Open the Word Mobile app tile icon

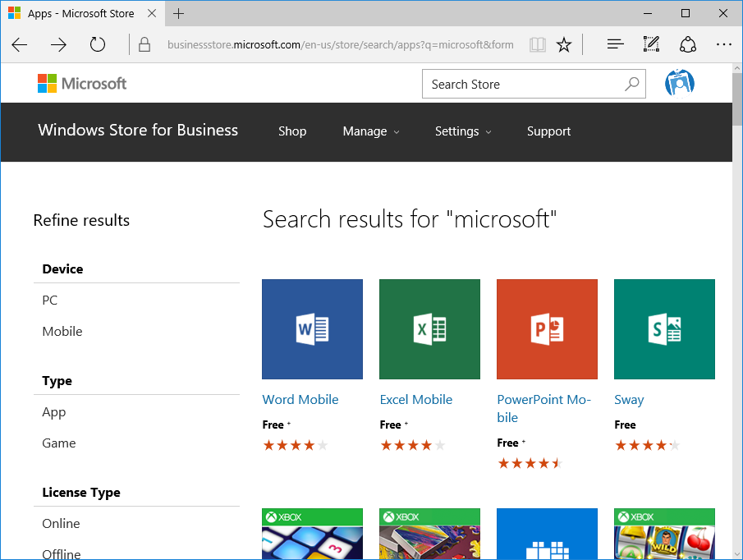click(x=312, y=329)
